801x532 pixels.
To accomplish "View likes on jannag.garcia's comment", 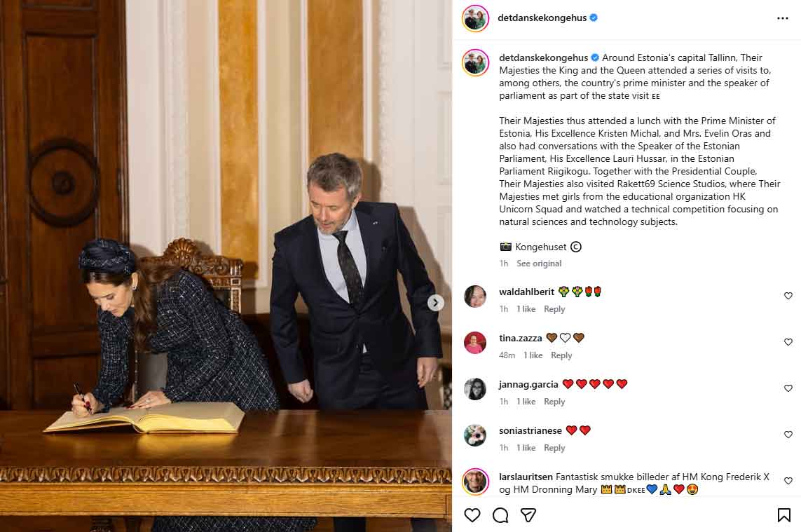I will [526, 401].
